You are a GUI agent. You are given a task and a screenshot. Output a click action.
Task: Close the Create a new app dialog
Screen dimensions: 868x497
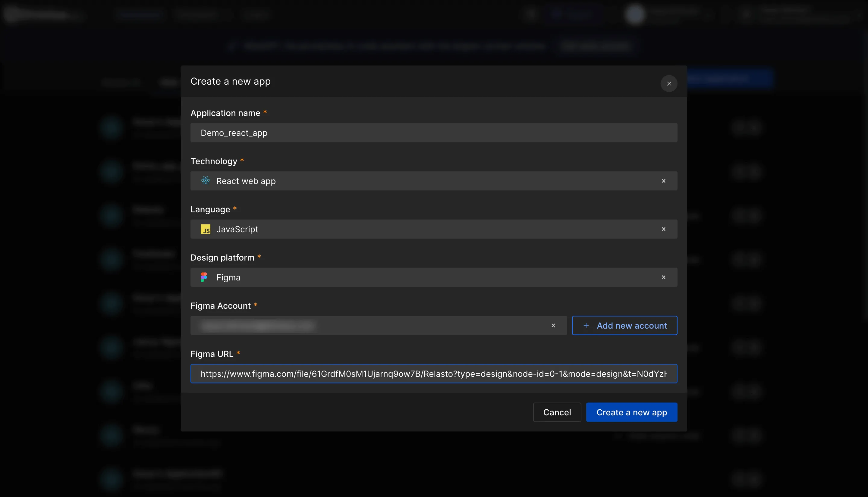[668, 84]
